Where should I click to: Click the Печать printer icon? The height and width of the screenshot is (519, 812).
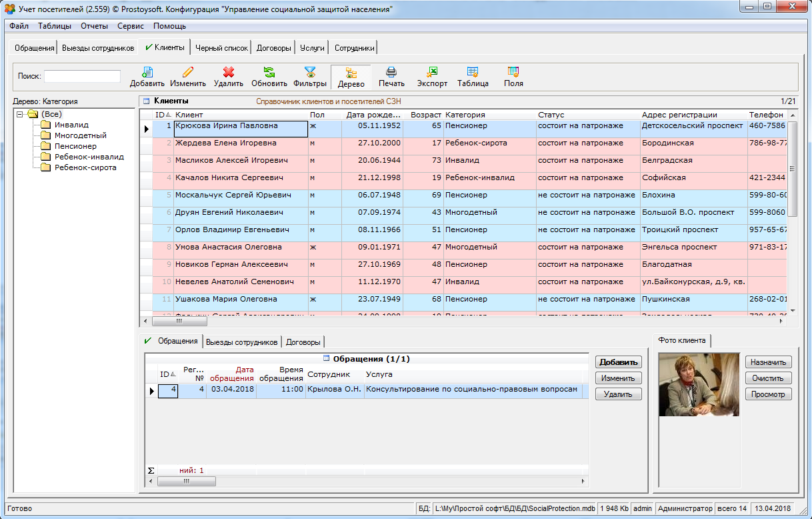coord(391,72)
